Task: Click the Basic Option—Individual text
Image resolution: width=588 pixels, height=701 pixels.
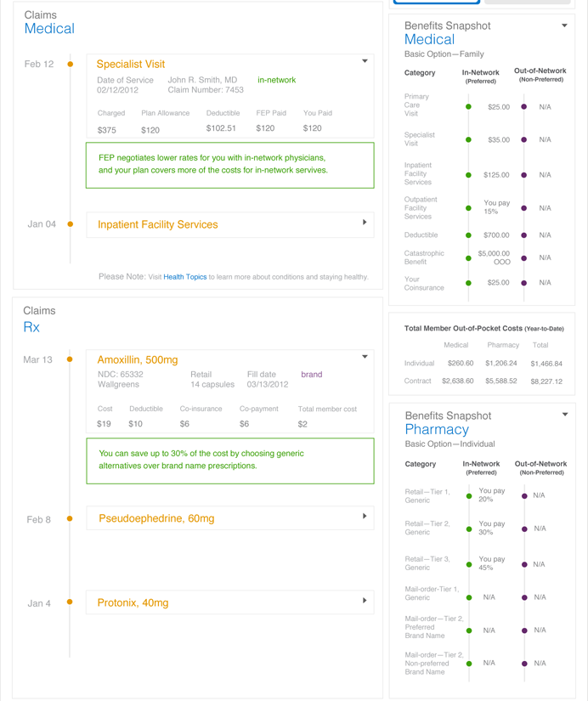Action: pyautogui.click(x=449, y=444)
